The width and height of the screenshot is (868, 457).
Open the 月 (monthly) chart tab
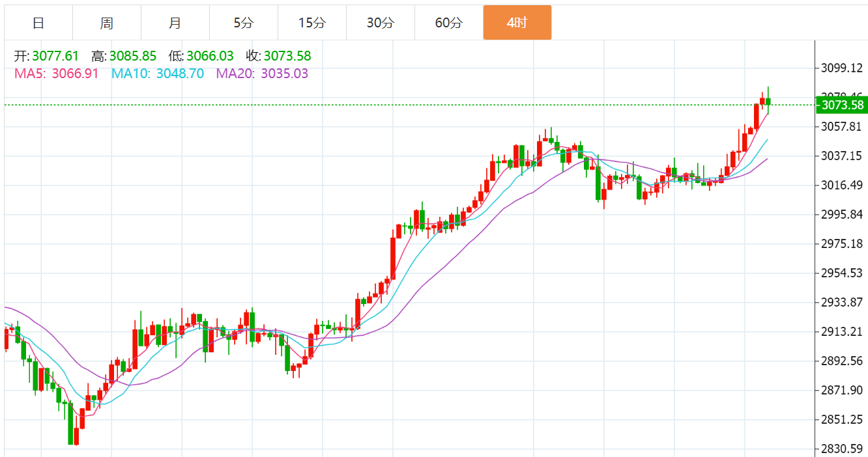coord(175,23)
